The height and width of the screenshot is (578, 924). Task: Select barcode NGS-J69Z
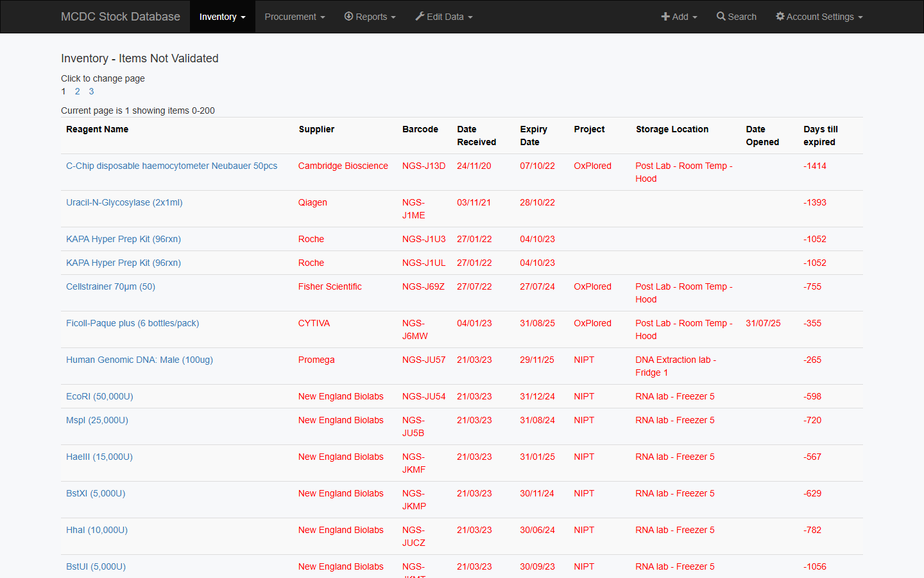pos(423,286)
